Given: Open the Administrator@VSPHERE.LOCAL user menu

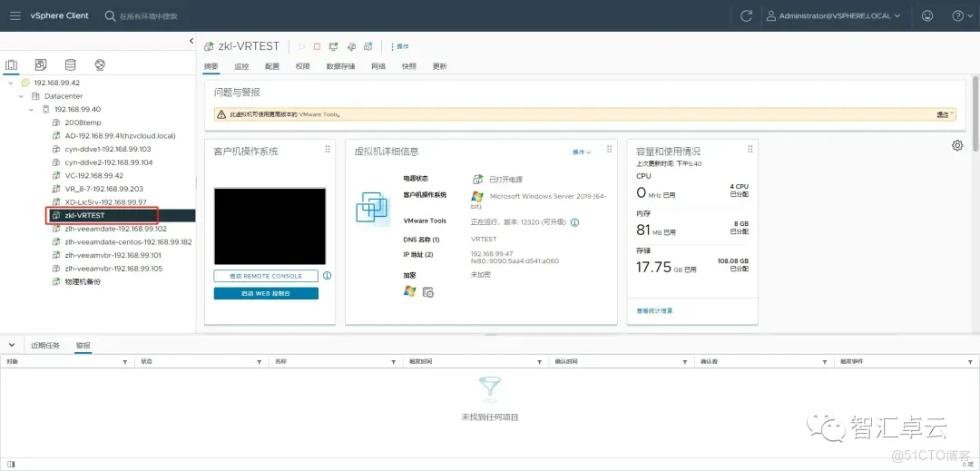Looking at the screenshot, I should [x=834, y=16].
